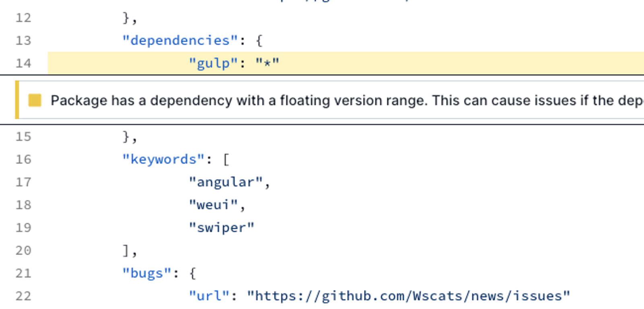Click the "*" version value for gulp
This screenshot has width=644, height=309.
pos(267,63)
